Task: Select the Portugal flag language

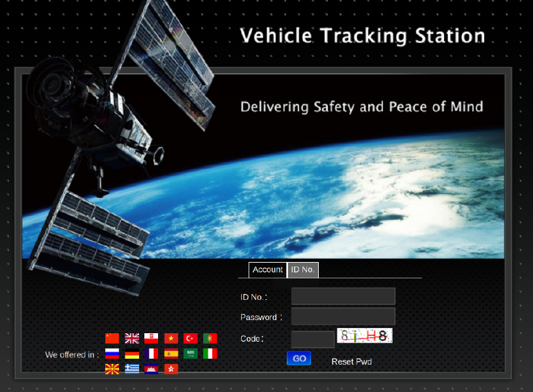Action: (x=210, y=338)
